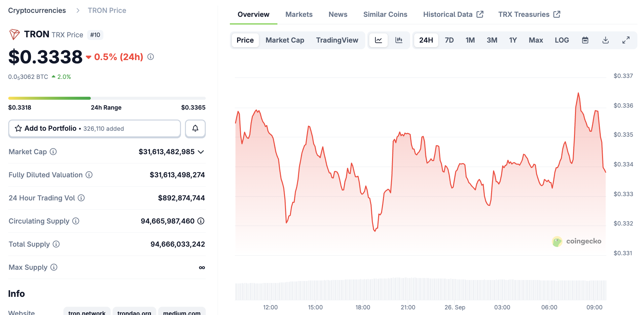This screenshot has width=644, height=315.
Task: Download the chart data
Action: pos(605,40)
